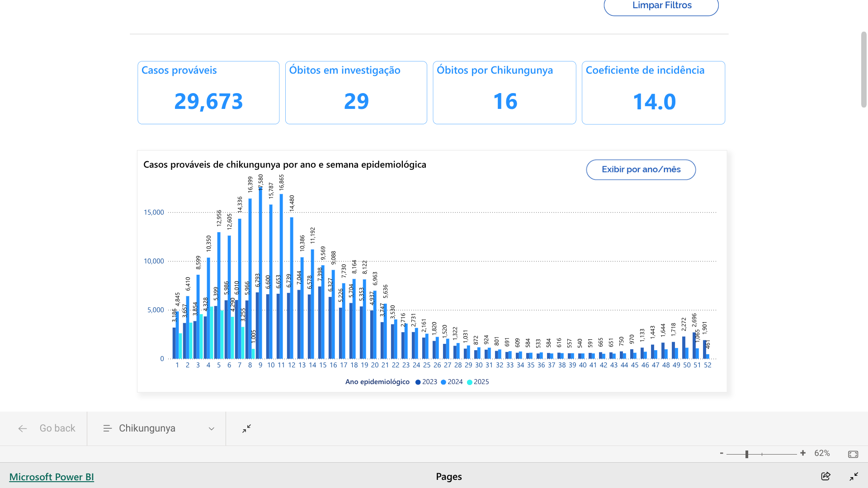Click the collapse arrows icon next to page selector
Image resolution: width=868 pixels, height=488 pixels.
[246, 428]
